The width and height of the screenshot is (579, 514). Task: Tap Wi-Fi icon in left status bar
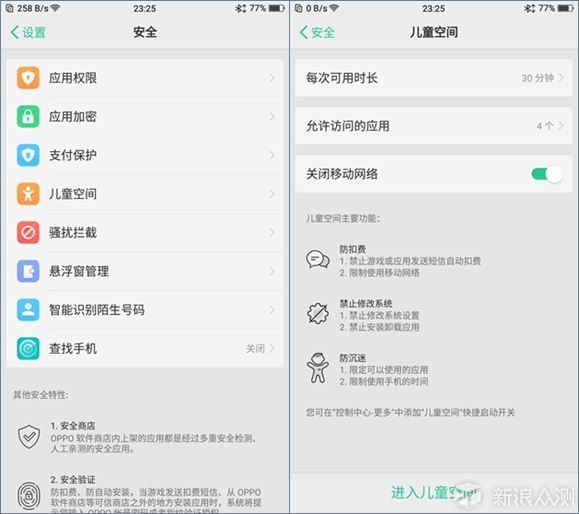click(55, 8)
